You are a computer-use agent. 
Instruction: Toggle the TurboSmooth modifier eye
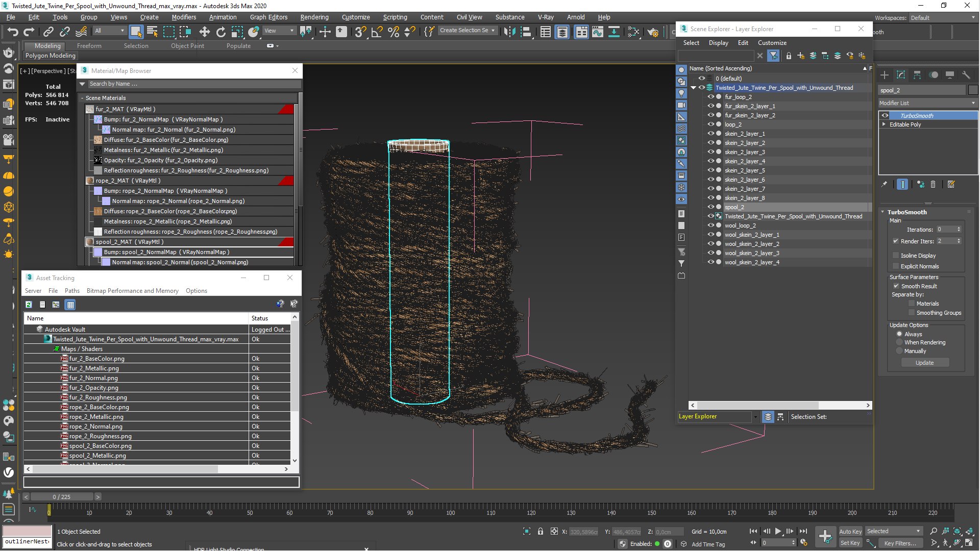(x=885, y=116)
